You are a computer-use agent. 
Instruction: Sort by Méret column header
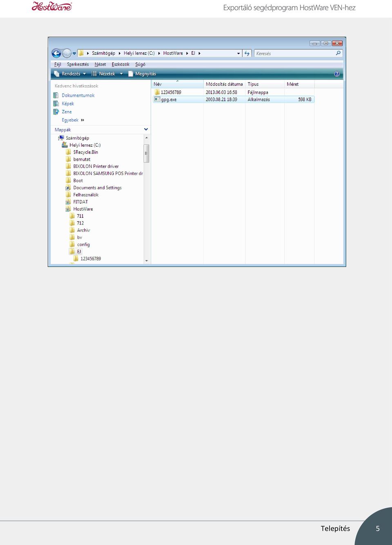coord(299,84)
